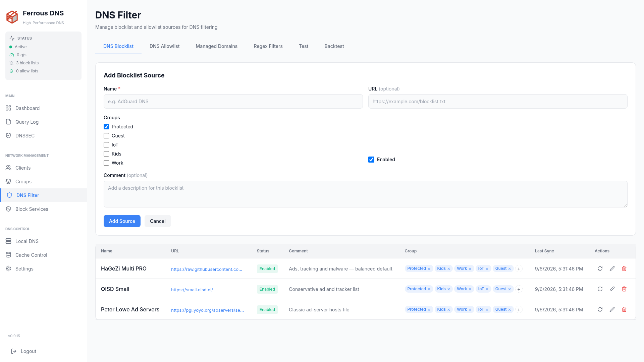This screenshot has width=644, height=362.
Task: Add a group to Peter Lowe Ad Servers
Action: 519,310
